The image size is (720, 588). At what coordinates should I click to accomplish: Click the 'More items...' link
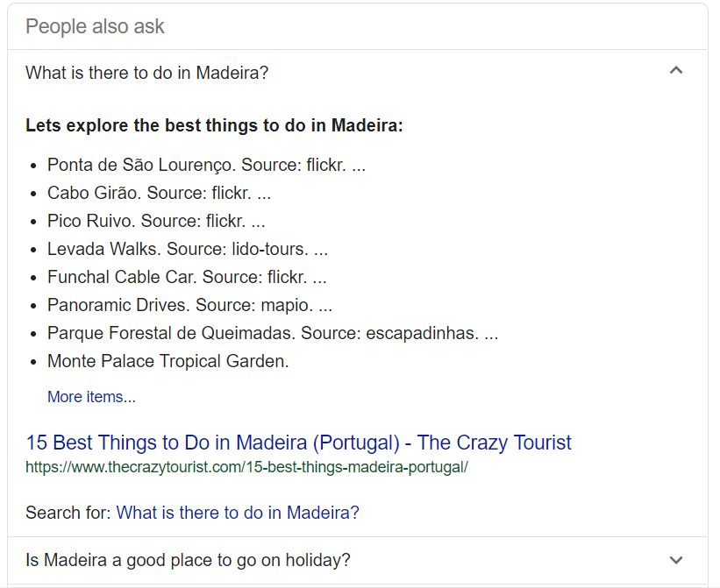tap(91, 397)
